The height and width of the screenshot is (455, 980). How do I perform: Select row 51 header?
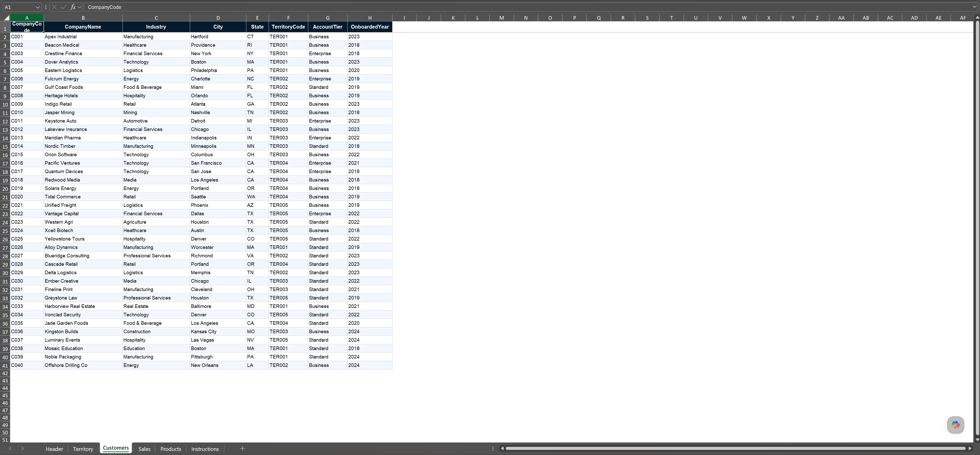[x=5, y=440]
